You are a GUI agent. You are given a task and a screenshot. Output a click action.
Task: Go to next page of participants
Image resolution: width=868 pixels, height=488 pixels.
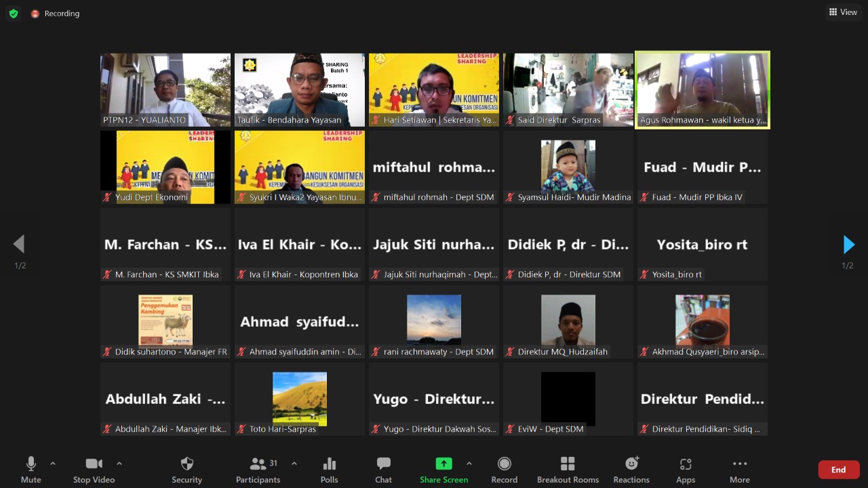click(x=848, y=245)
